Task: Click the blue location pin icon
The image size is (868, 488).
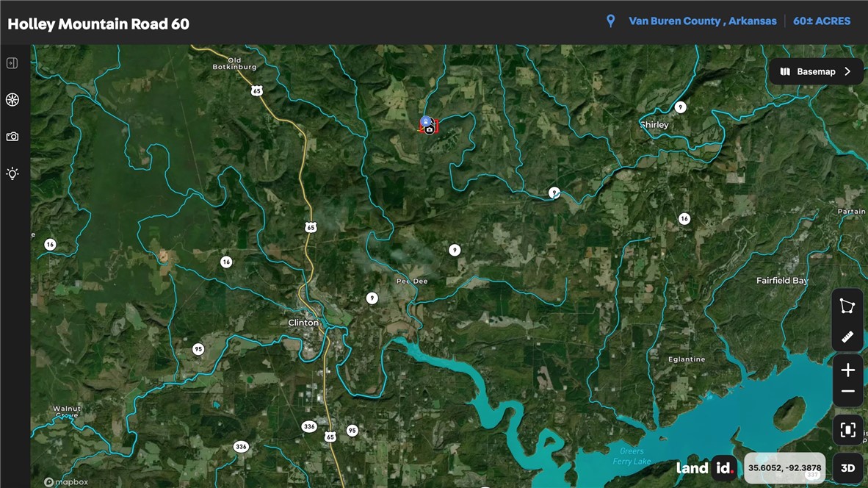Action: (x=610, y=21)
